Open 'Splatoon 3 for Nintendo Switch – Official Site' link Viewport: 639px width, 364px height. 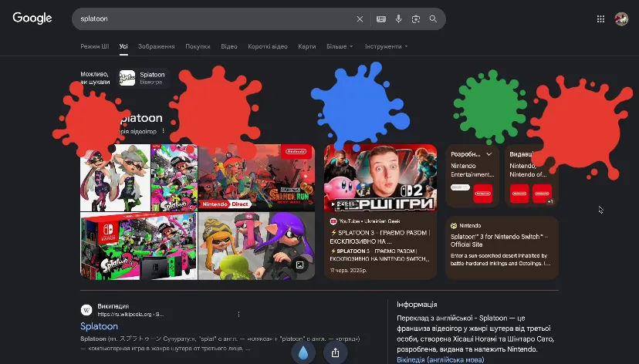(499, 240)
